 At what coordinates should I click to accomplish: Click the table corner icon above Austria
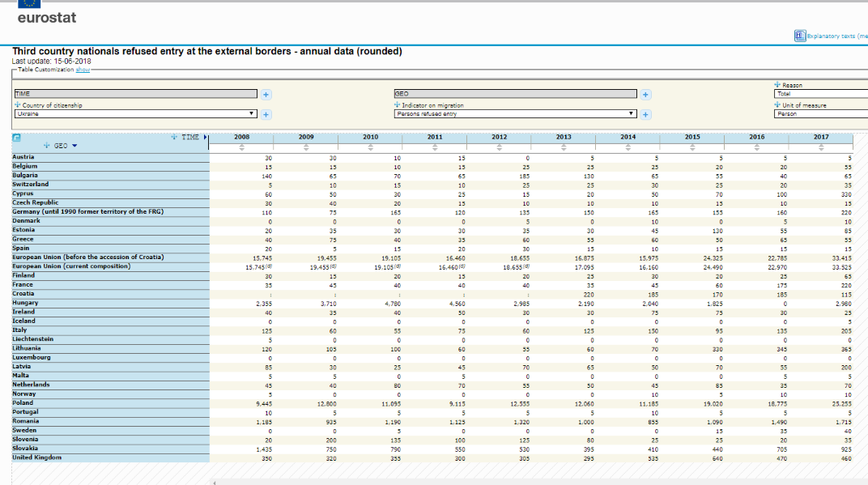point(17,138)
